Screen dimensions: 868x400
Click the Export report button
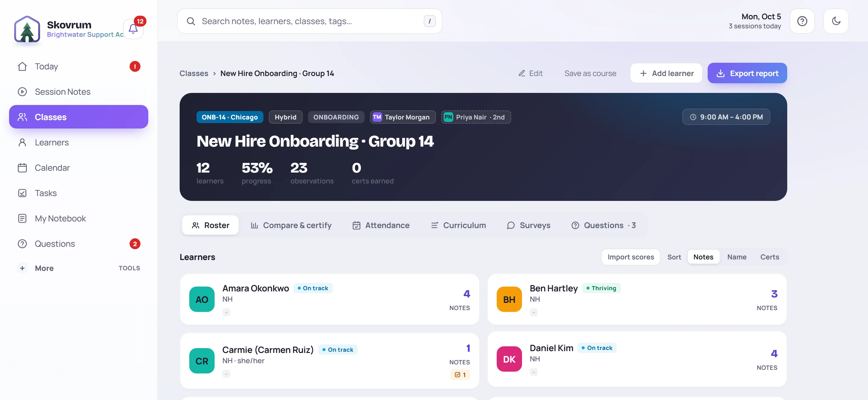(747, 73)
